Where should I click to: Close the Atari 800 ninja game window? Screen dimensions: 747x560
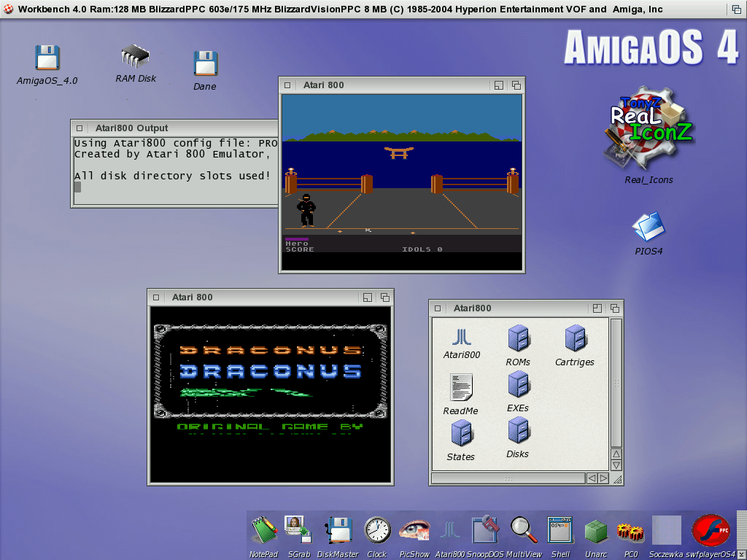coord(287,85)
